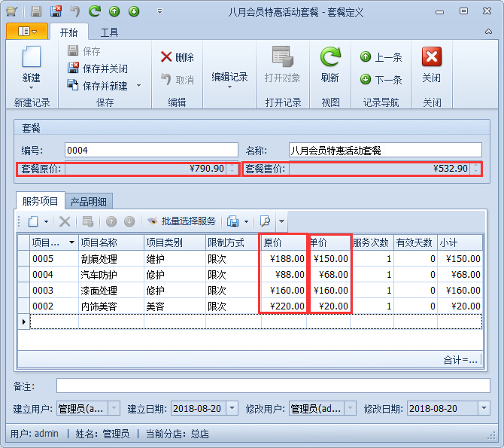504x448 pixels.
Task: Click the red 删除 delete icon
Action: click(166, 57)
